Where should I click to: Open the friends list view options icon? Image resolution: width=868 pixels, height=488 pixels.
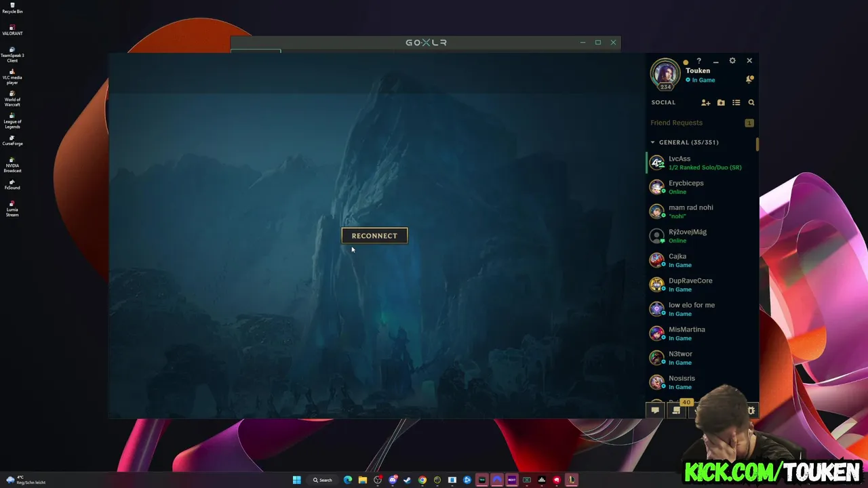[x=736, y=102]
